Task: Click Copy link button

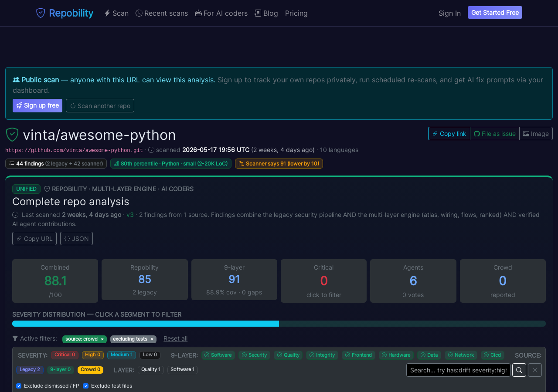Action: coord(449,134)
